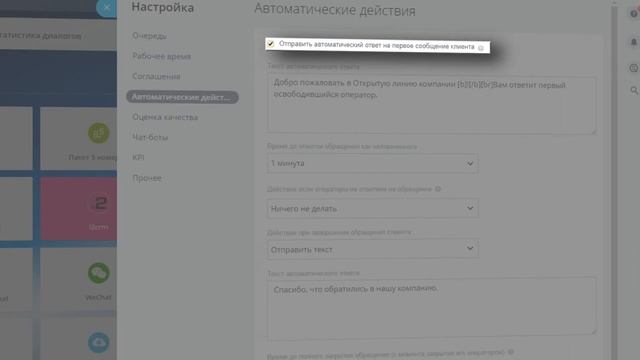Viewport: 640px width, 360px height.
Task: Click the 'Статистика диалогов' tab in background page
Action: (41, 36)
